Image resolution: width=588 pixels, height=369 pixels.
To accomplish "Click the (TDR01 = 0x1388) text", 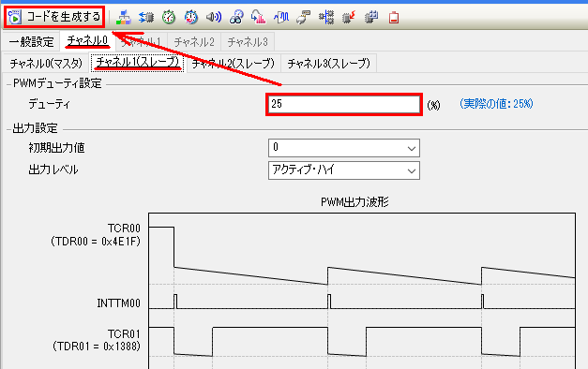I will pyautogui.click(x=97, y=347).
